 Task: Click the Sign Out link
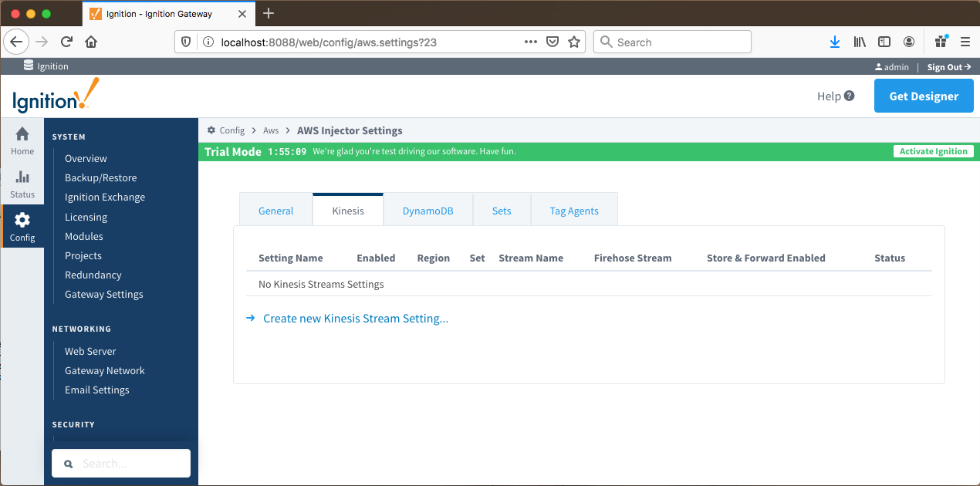coord(948,67)
